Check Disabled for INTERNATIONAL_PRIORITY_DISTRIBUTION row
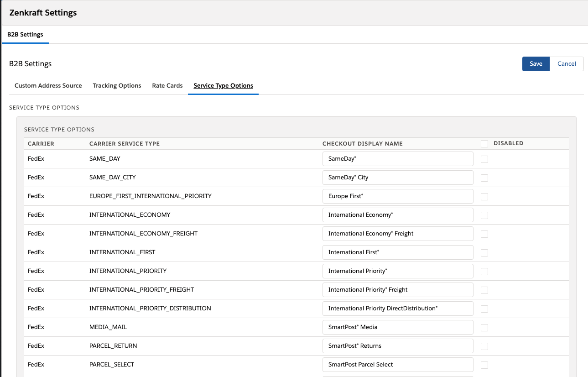This screenshot has height=377, width=588. [x=484, y=309]
